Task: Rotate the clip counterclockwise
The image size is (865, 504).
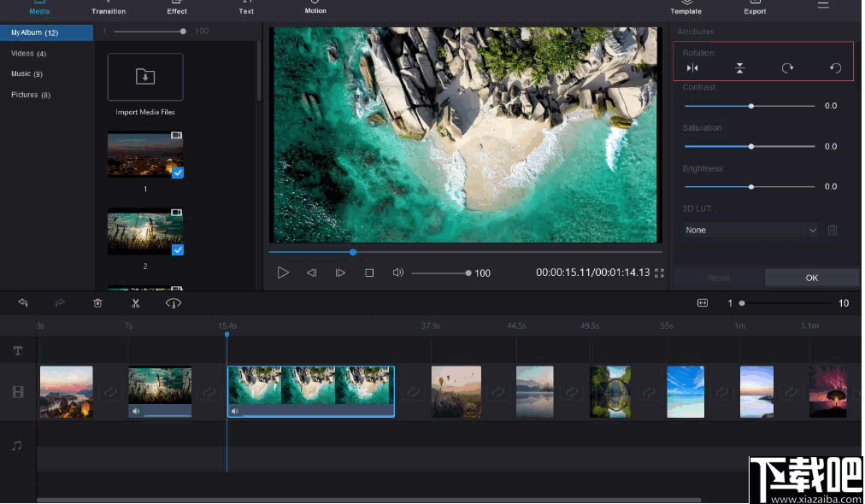Action: point(834,67)
